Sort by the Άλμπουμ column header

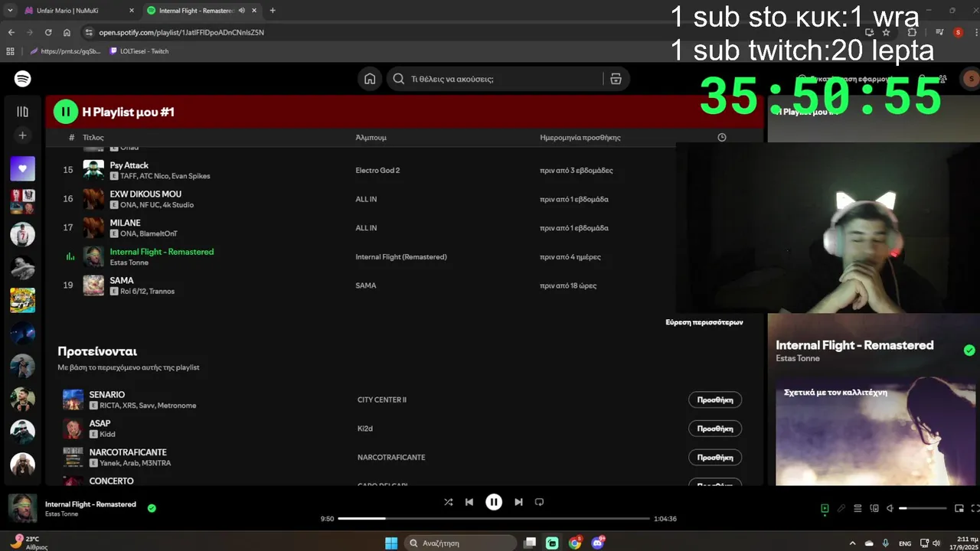tap(371, 138)
